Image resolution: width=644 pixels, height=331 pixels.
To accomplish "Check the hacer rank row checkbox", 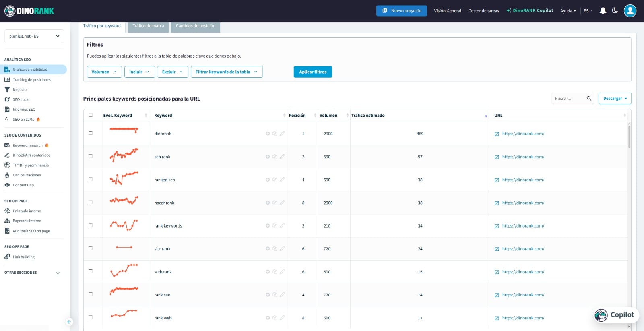I will (91, 203).
